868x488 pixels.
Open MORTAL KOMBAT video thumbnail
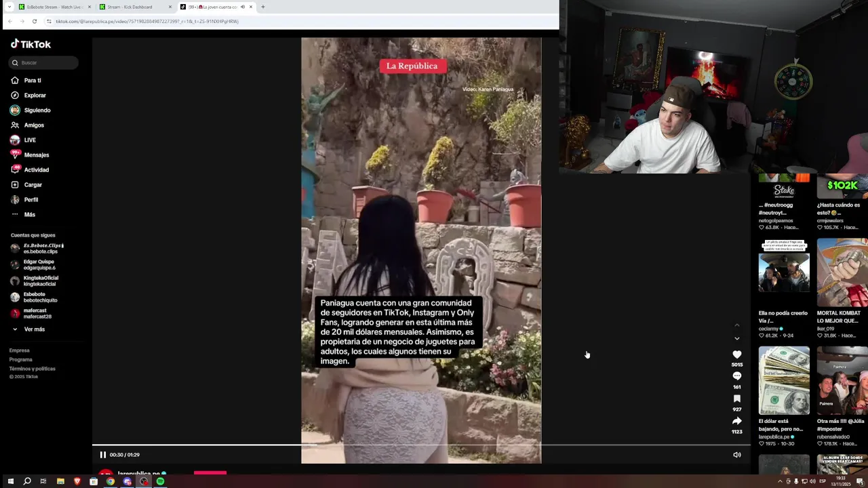842,273
